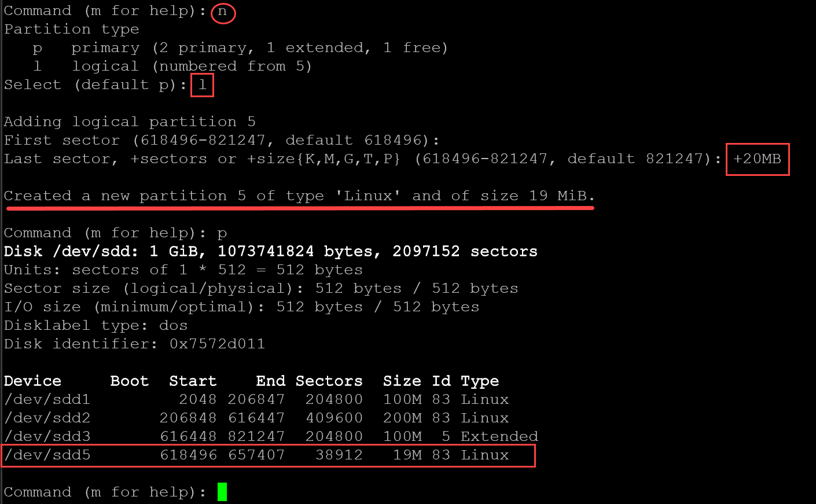The width and height of the screenshot is (816, 504).
Task: Click the boxed +20MB size entry
Action: [757, 159]
